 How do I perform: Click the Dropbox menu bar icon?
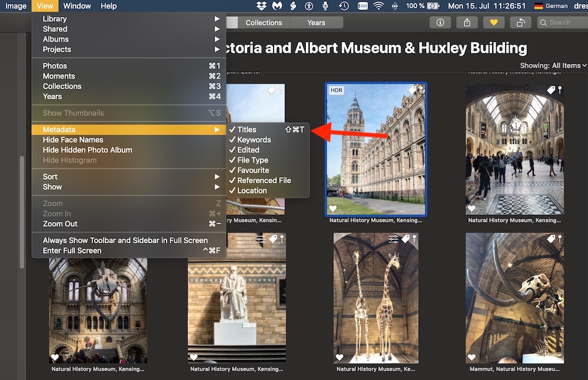(x=262, y=6)
